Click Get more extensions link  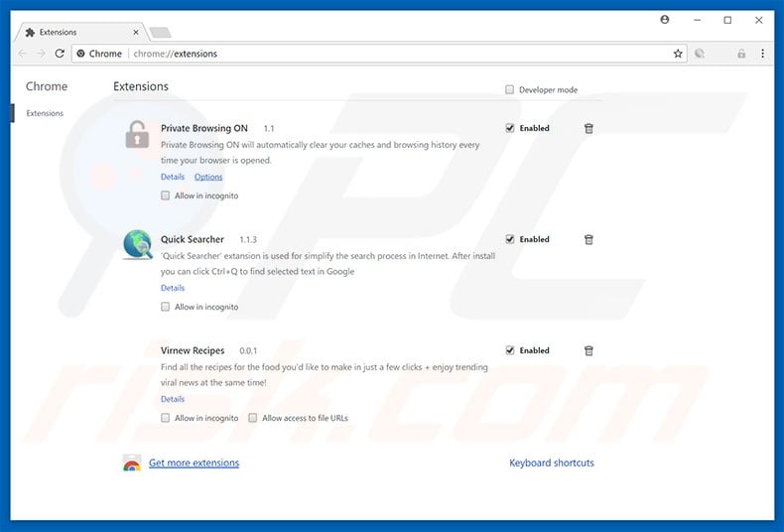[194, 463]
